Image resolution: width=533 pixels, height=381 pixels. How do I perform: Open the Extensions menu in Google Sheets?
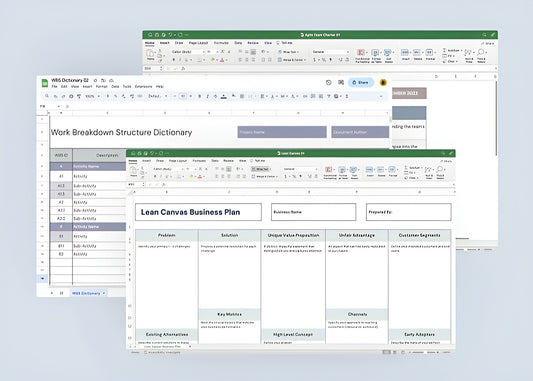tap(143, 87)
